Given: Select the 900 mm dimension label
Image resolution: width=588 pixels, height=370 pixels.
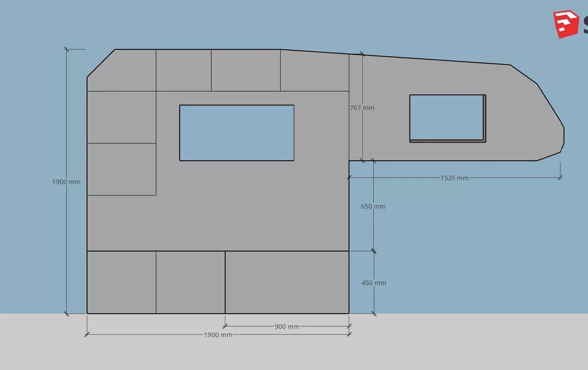Looking at the screenshot, I should click(x=287, y=327).
